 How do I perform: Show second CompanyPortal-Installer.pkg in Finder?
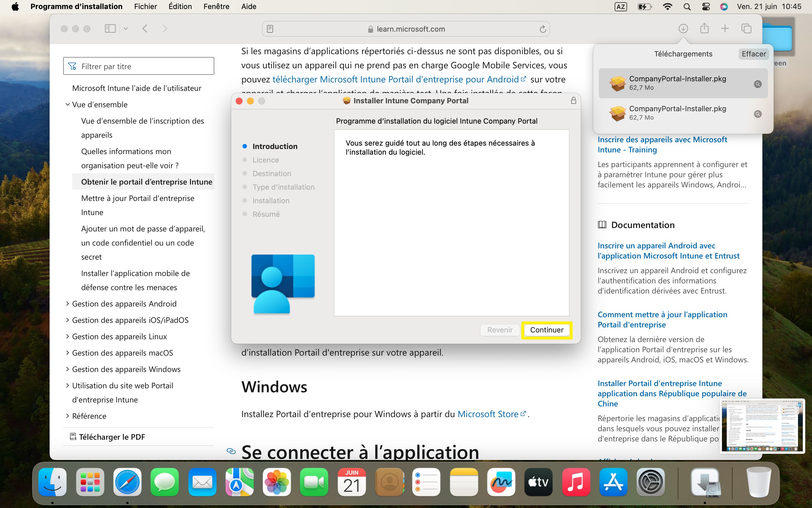pyautogui.click(x=758, y=114)
